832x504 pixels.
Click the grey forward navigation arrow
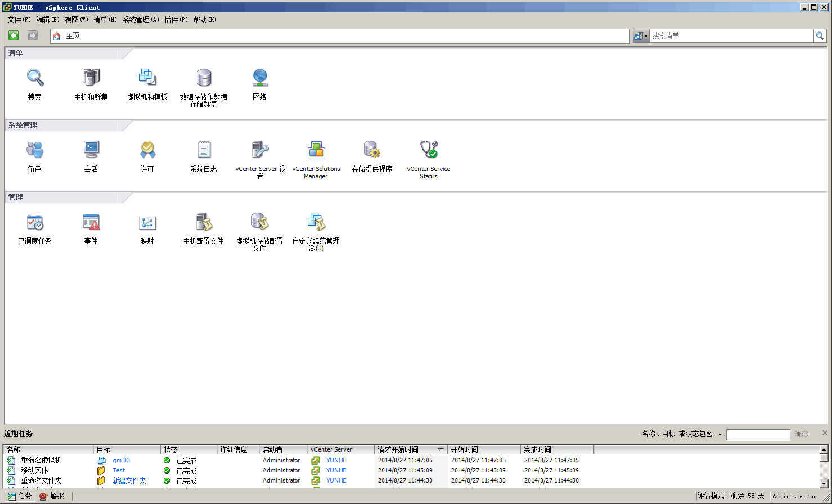click(x=33, y=35)
